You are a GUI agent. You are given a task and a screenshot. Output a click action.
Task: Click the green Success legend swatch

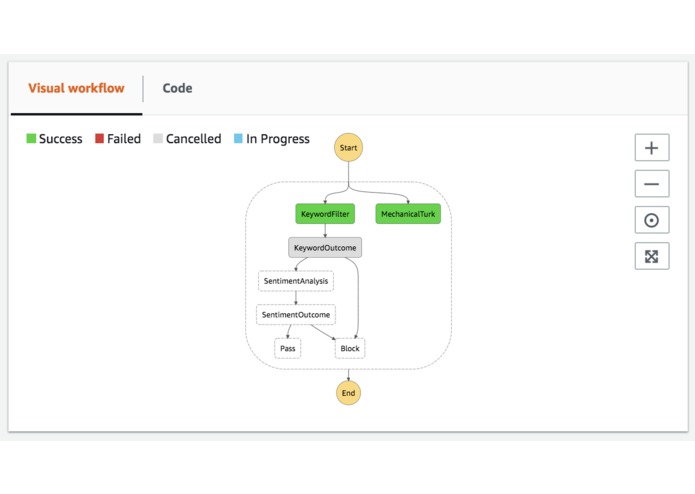coord(31,139)
